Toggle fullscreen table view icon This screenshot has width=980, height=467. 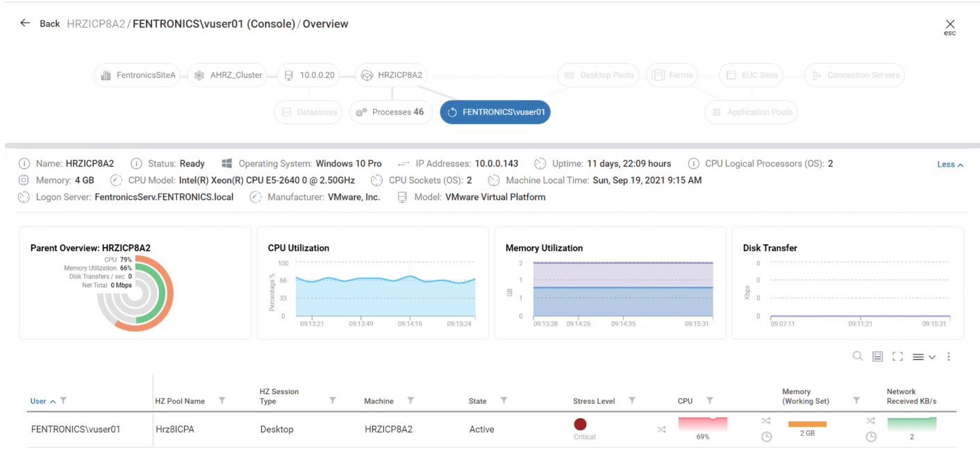coord(897,357)
